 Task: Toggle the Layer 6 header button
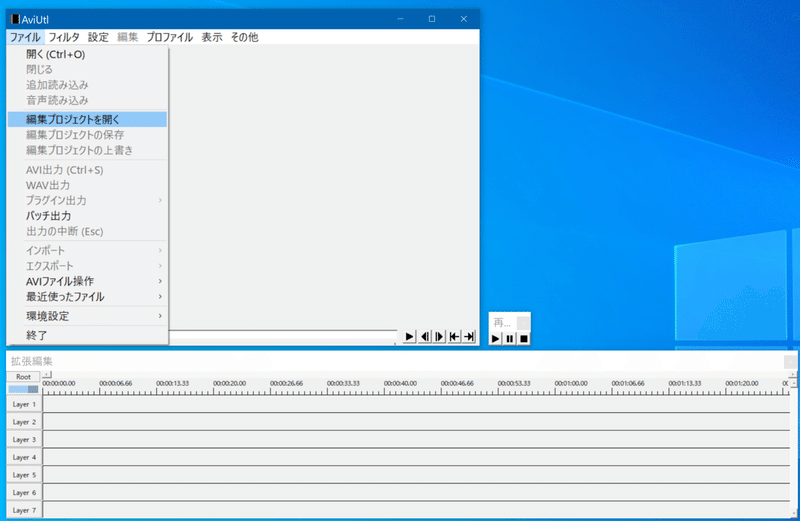click(24, 492)
